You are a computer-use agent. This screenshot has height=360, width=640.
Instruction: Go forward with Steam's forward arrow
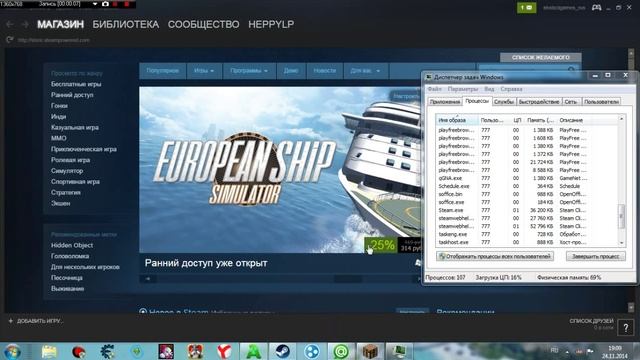click(x=25, y=24)
